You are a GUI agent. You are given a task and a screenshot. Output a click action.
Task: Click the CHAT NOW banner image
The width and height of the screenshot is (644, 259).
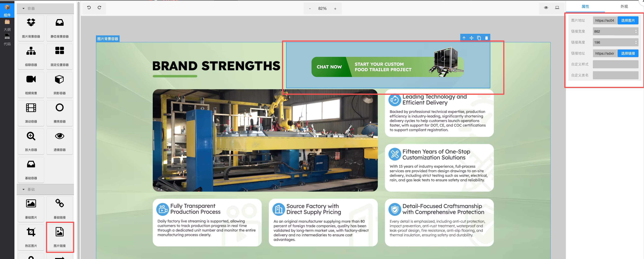pyautogui.click(x=388, y=65)
